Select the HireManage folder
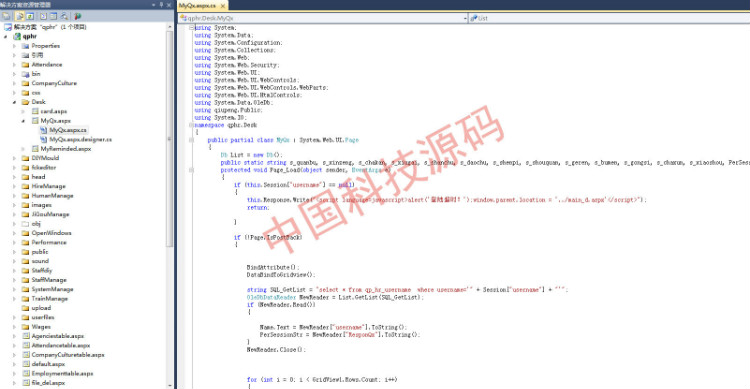750x389 pixels. (48, 186)
